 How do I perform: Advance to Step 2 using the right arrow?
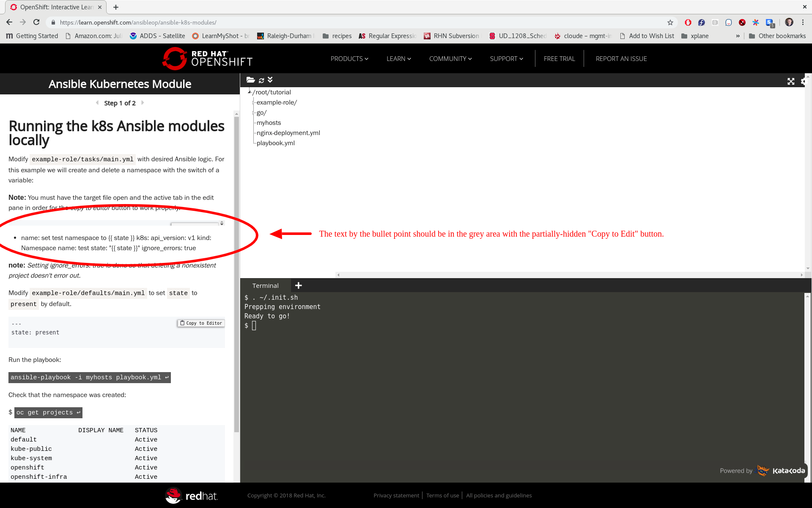pyautogui.click(x=143, y=102)
